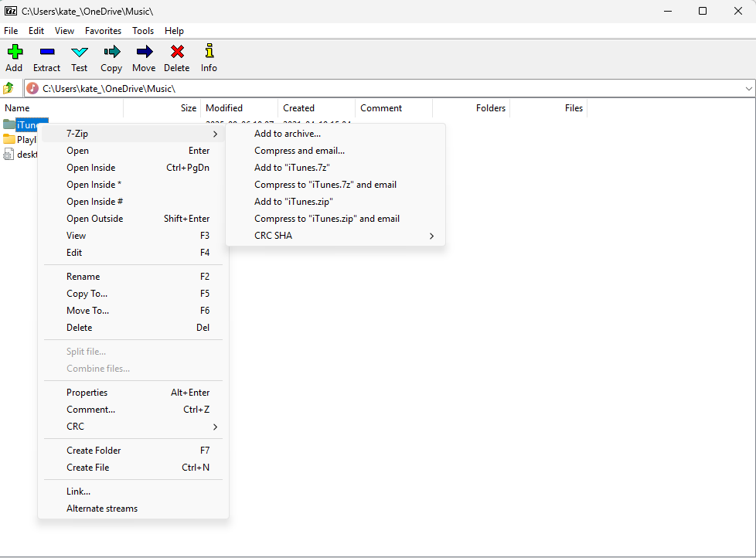Screen dimensions: 756x558
Task: Expand the CRC SHA submenu
Action: pyautogui.click(x=431, y=236)
